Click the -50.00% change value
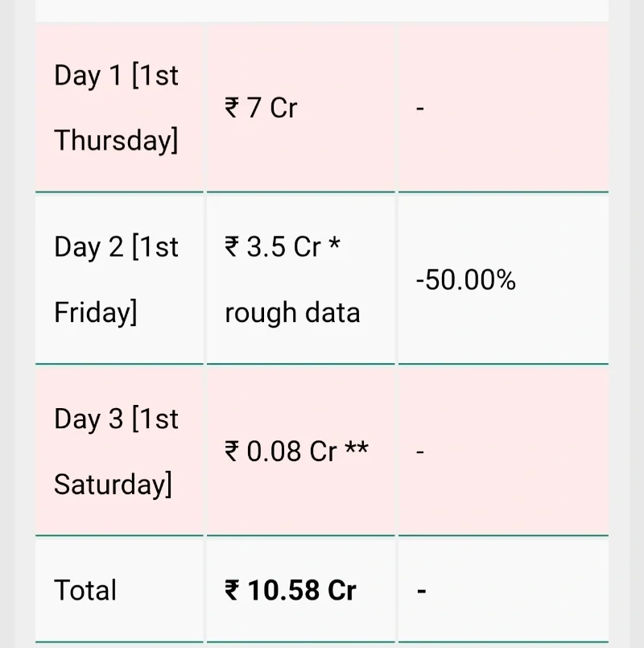Image resolution: width=644 pixels, height=648 pixels. click(466, 280)
